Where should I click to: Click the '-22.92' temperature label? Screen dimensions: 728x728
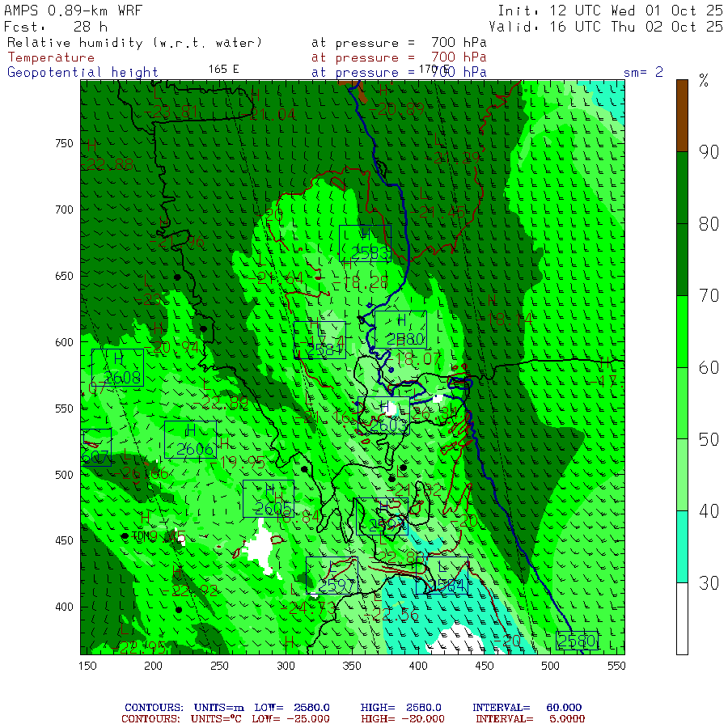(x=190, y=590)
